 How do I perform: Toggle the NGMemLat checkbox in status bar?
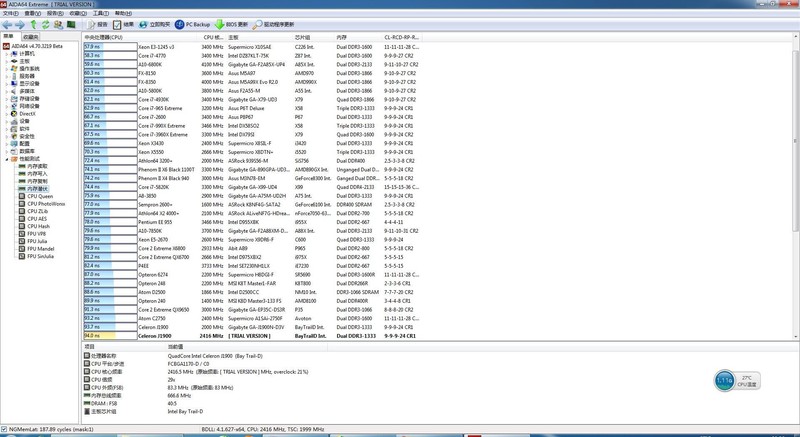point(4,429)
